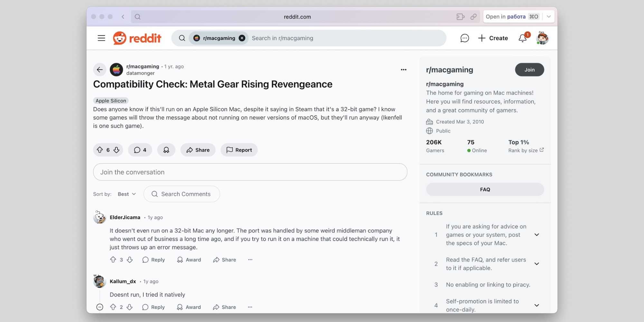Click Open in работа button

click(512, 17)
